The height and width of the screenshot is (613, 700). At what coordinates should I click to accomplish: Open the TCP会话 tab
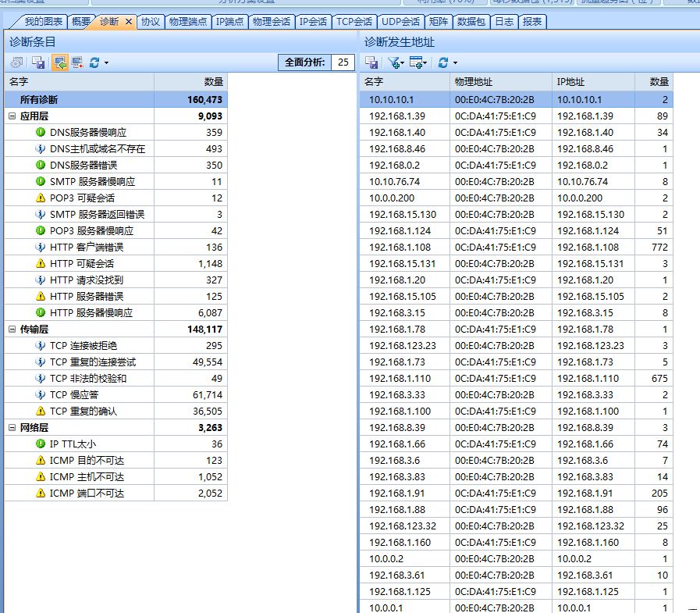pyautogui.click(x=354, y=22)
